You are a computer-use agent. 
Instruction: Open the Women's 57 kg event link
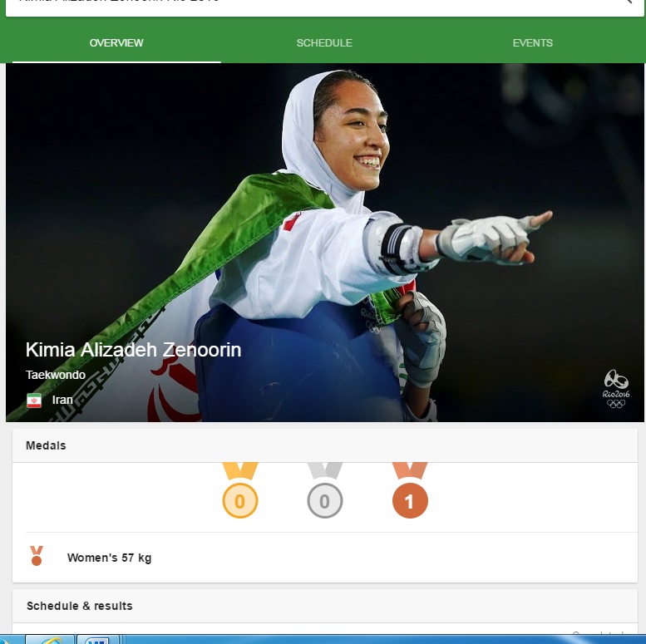click(109, 558)
